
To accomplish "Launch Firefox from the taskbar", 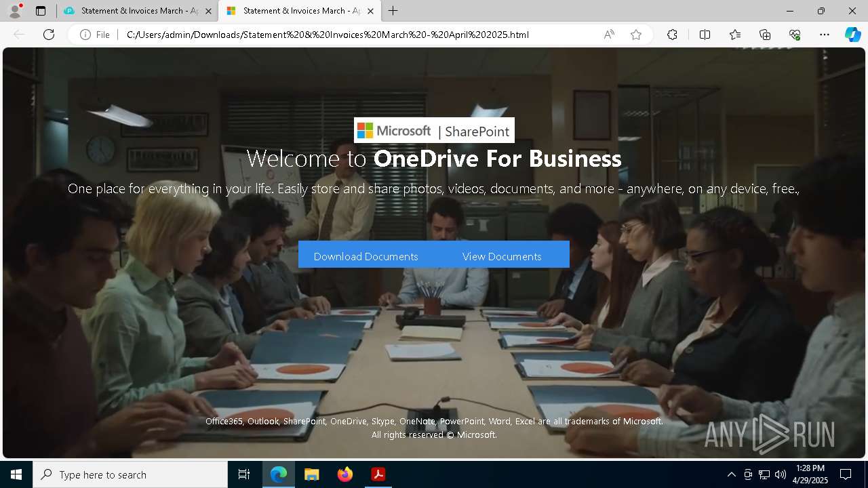I will [344, 474].
